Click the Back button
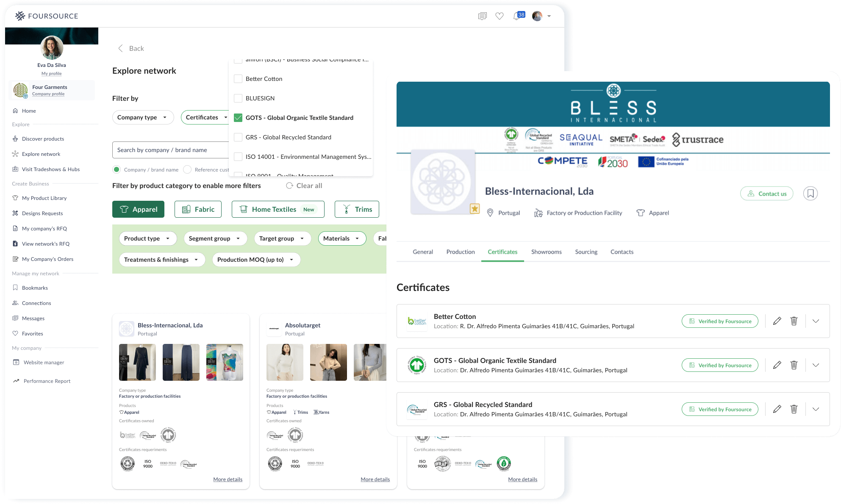The width and height of the screenshot is (841, 504). (131, 48)
